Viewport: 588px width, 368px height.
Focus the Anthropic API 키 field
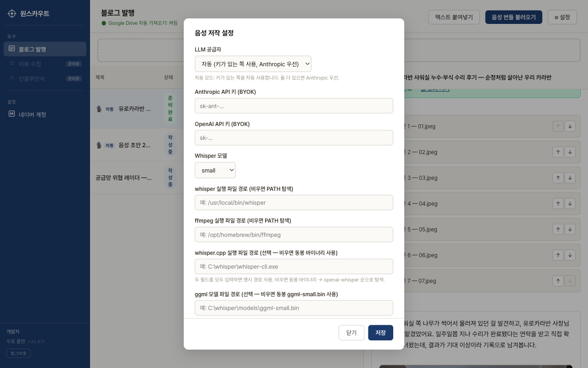coord(294,106)
